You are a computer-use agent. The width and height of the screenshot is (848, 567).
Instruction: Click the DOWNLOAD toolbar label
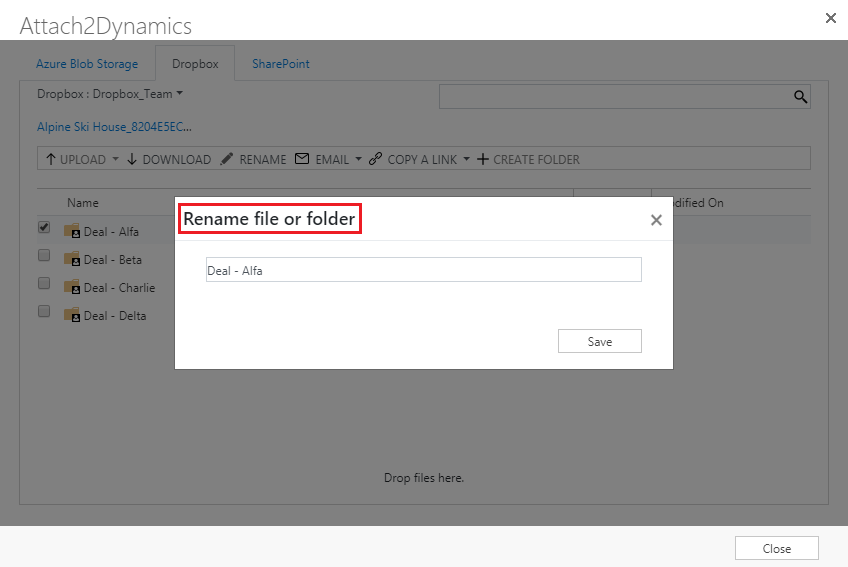pyautogui.click(x=177, y=160)
